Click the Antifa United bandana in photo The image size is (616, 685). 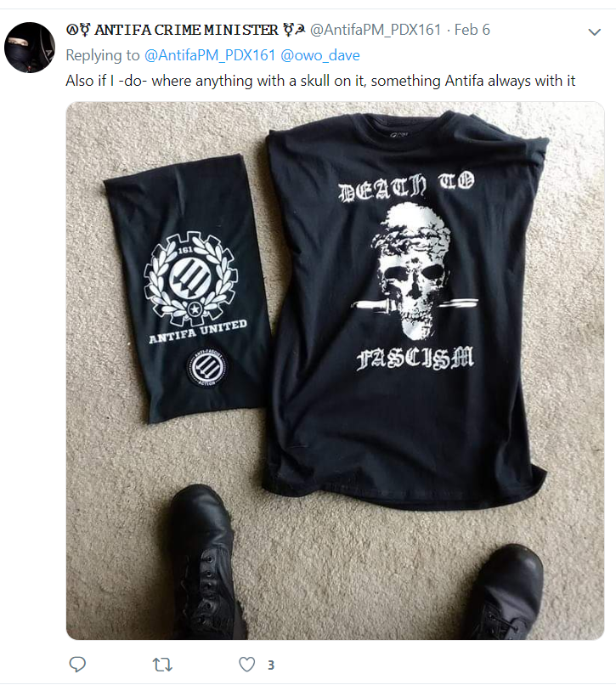(188, 288)
